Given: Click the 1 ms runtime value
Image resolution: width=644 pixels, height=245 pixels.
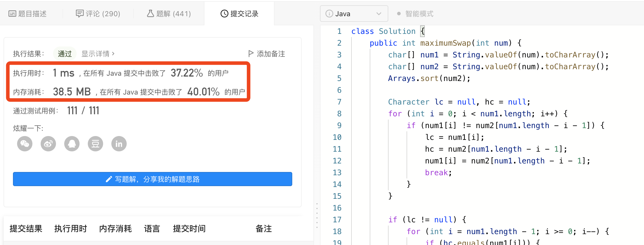Looking at the screenshot, I should click(x=64, y=73).
